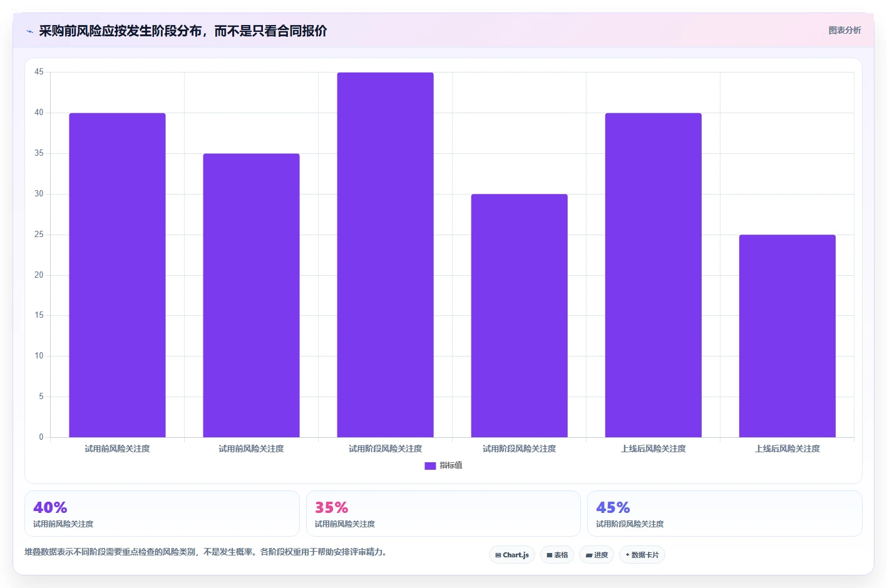Open the Chart.js chip

[x=512, y=555]
